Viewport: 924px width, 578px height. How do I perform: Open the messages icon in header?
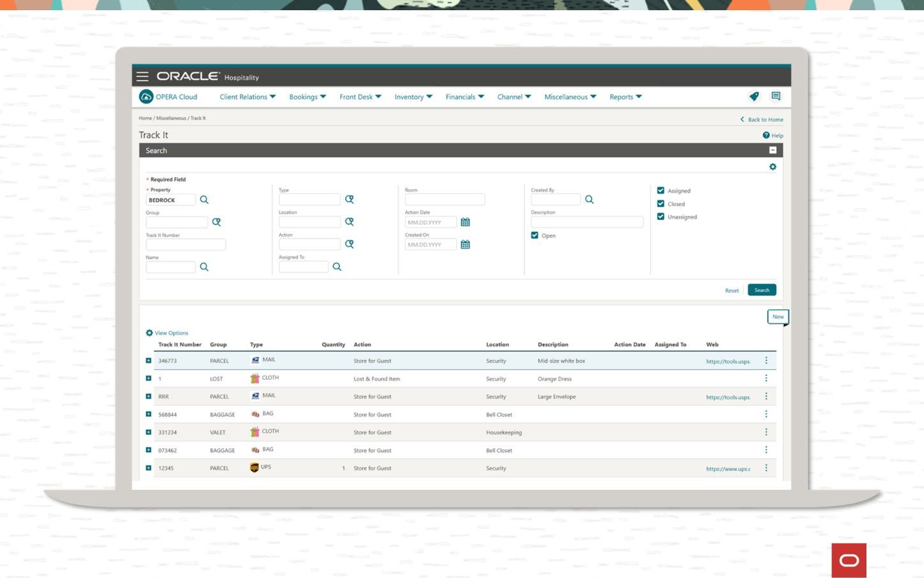coord(776,97)
